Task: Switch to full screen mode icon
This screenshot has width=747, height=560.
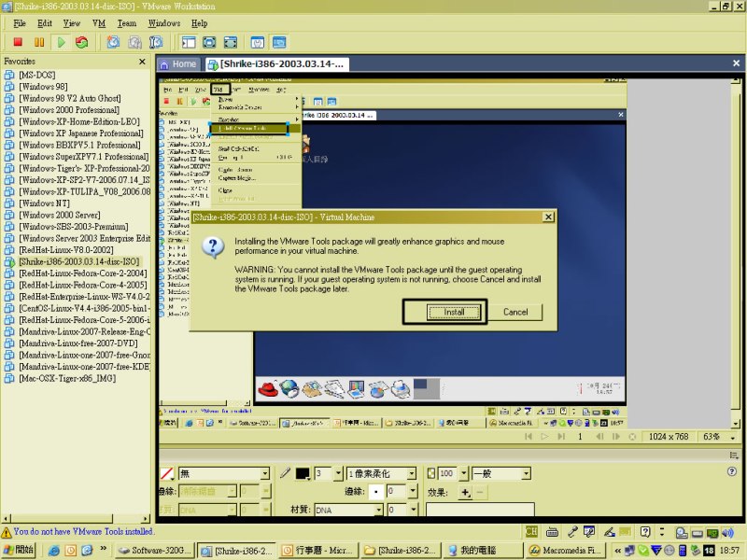Action: (209, 42)
